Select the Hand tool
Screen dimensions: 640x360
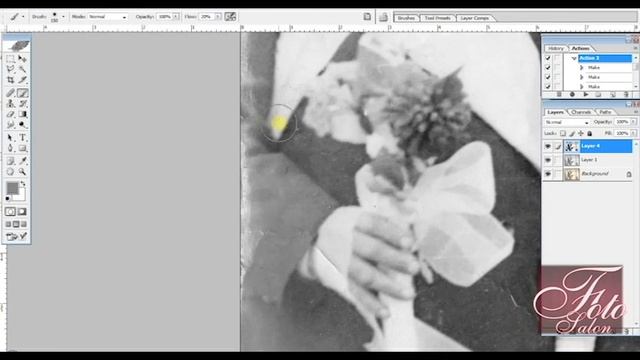coord(11,172)
